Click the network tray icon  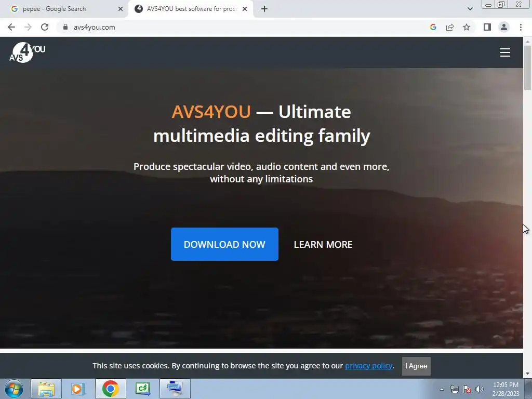pyautogui.click(x=454, y=389)
